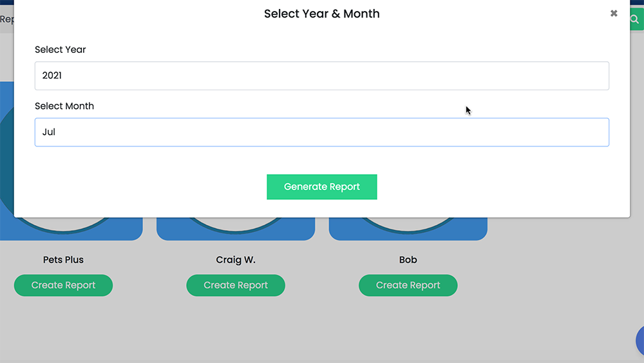Click the Generate Report button
The image size is (644, 363).
coord(321,186)
